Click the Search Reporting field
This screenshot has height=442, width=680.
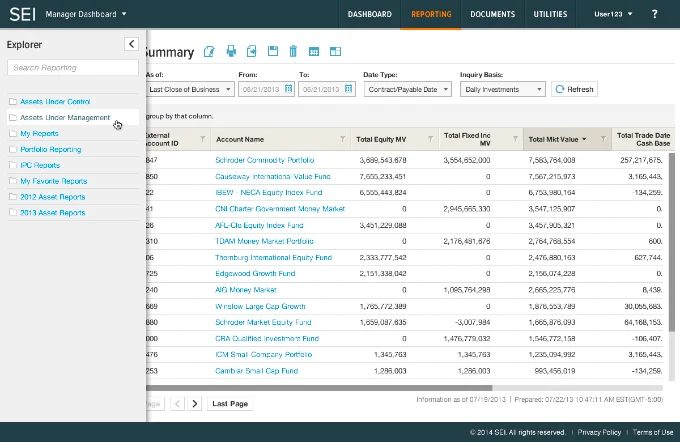coord(73,68)
